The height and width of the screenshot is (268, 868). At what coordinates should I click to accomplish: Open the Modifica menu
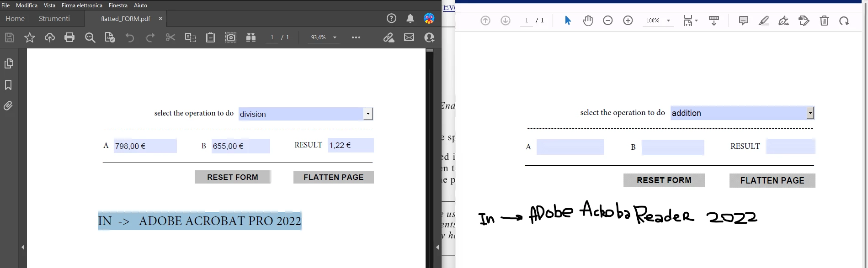(27, 5)
